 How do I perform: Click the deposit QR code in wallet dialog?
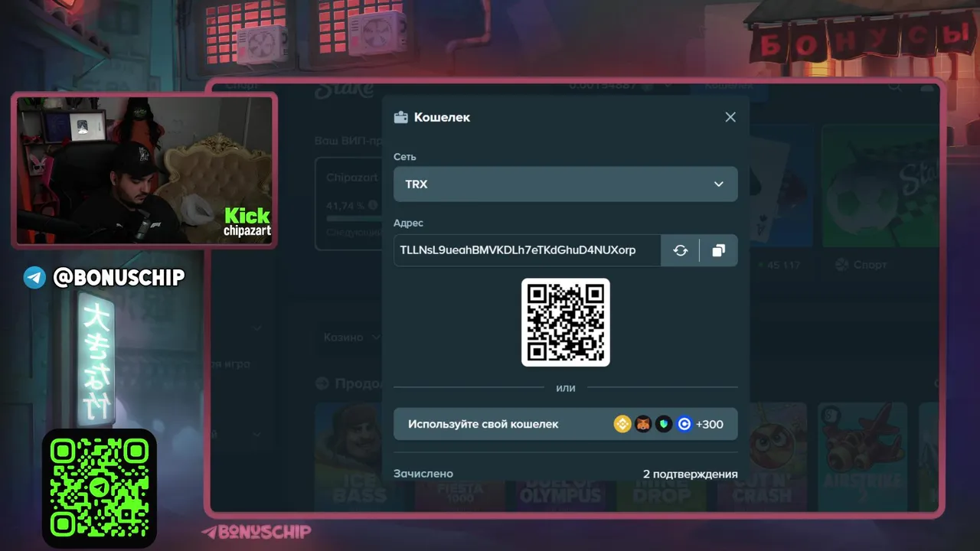(x=566, y=322)
